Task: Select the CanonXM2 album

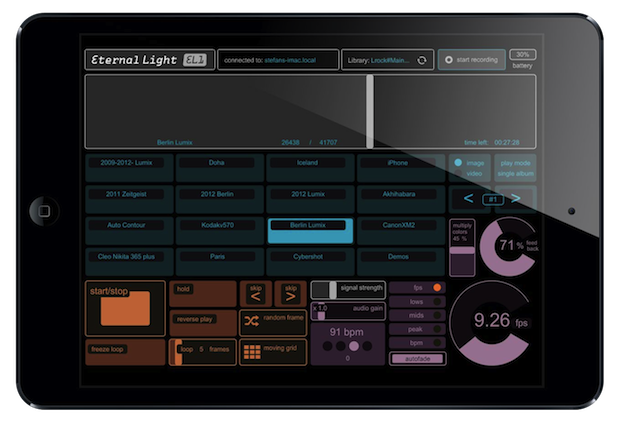Action: 401,230
